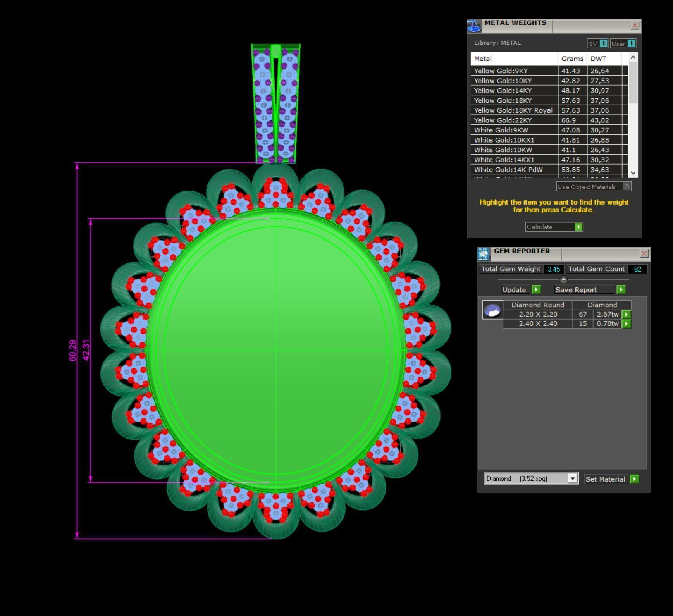Click the 60.29 dimension label
The image size is (673, 616).
click(72, 351)
